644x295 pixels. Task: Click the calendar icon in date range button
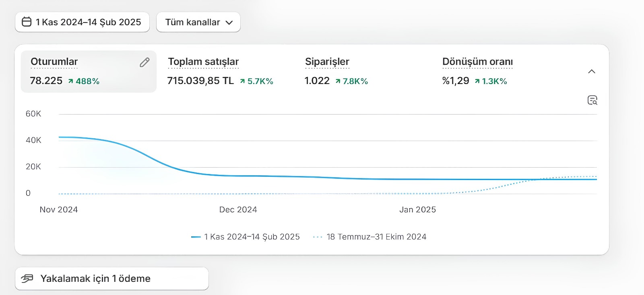click(x=27, y=22)
